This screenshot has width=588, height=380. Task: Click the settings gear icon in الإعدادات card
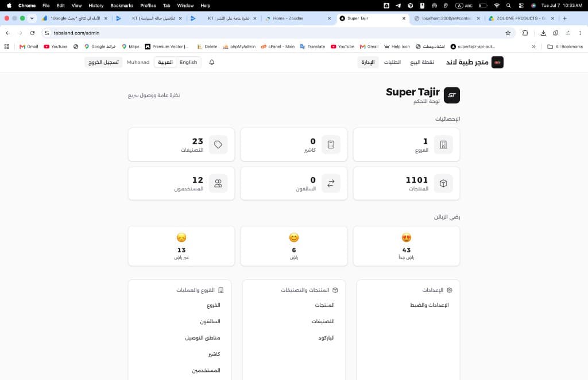450,290
